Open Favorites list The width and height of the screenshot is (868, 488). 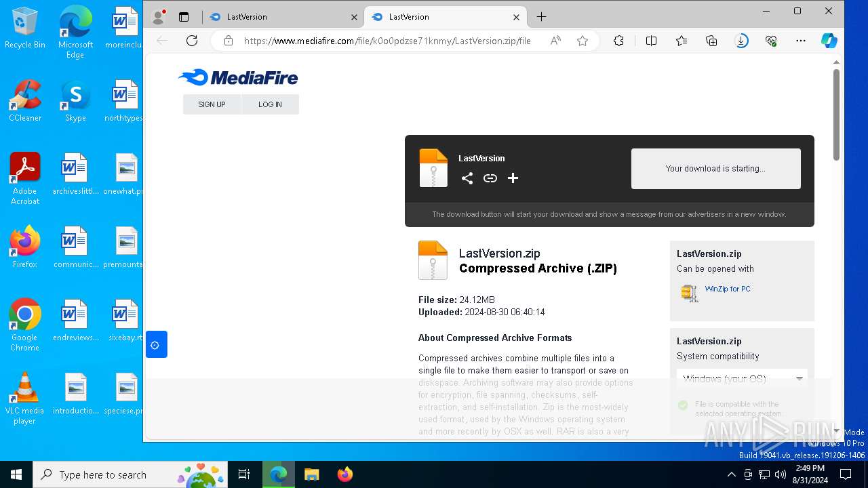tap(682, 41)
